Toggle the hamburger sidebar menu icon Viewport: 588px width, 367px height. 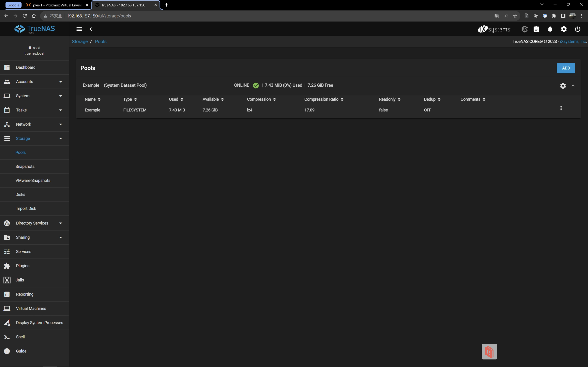point(79,29)
